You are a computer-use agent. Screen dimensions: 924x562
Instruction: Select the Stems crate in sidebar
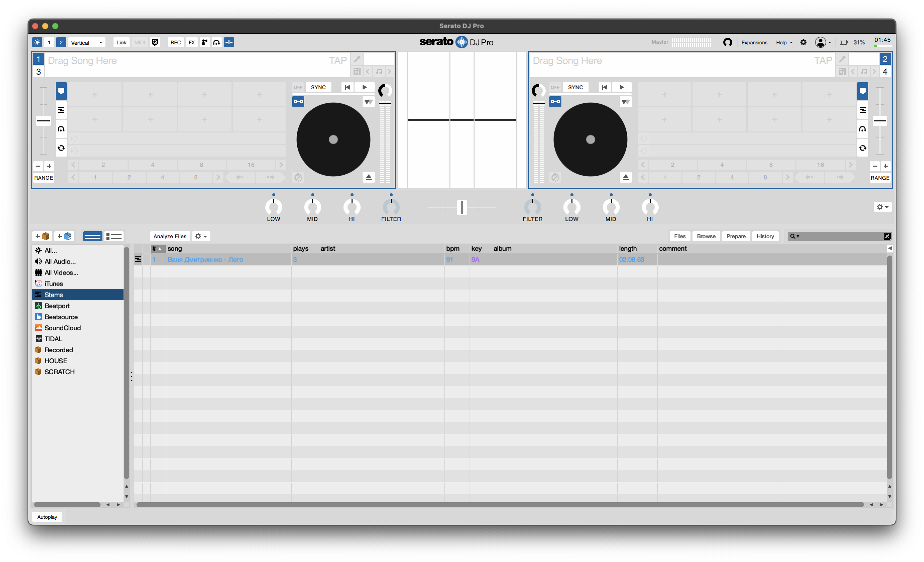tap(78, 295)
